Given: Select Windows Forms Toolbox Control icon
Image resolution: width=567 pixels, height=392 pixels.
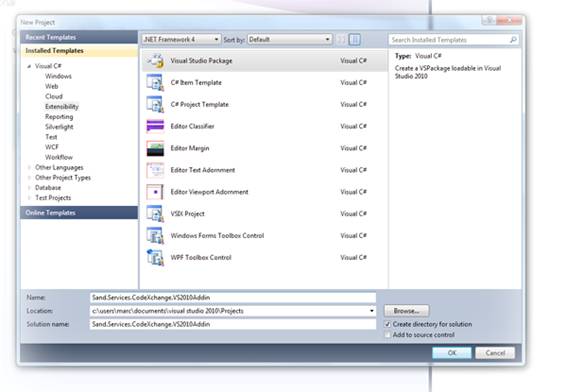Looking at the screenshot, I should pyautogui.click(x=155, y=236).
